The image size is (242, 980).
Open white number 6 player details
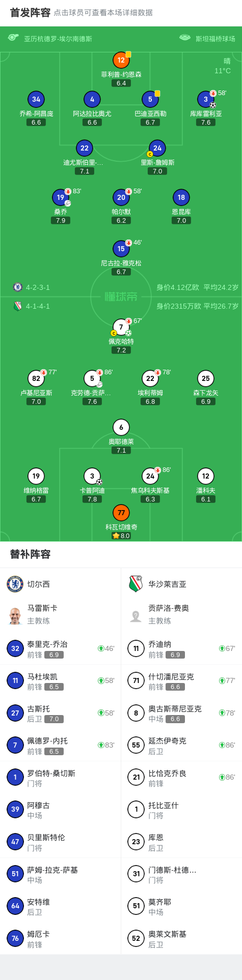[121, 427]
